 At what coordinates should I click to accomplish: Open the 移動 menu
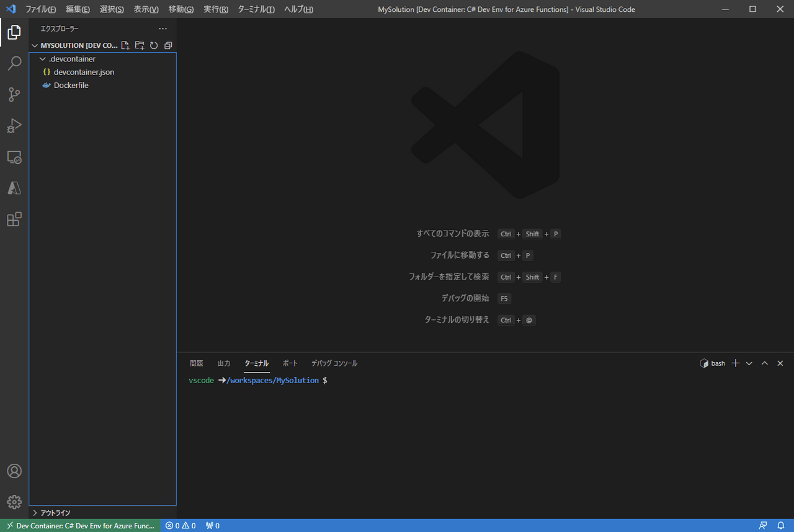[181, 9]
